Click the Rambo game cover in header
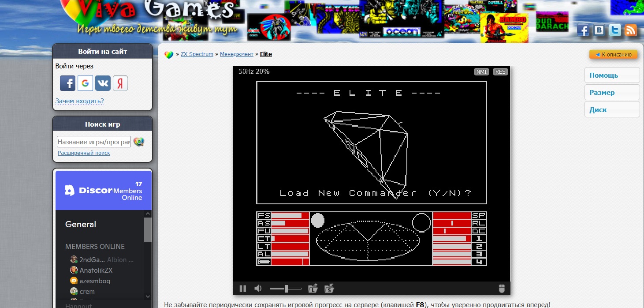 [x=504, y=27]
